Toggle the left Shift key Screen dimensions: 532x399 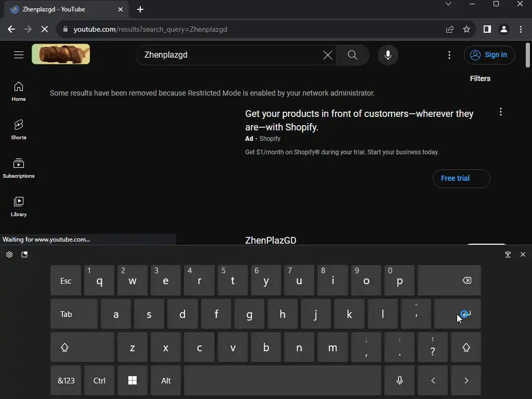coord(82,347)
